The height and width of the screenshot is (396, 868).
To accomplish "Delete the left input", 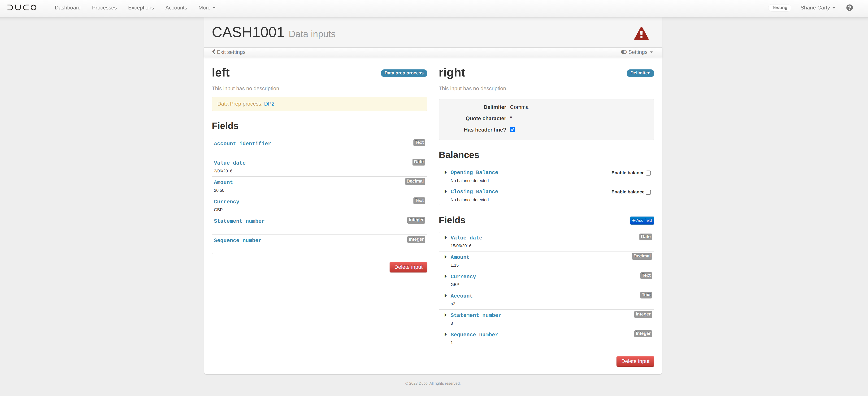I will click(408, 267).
